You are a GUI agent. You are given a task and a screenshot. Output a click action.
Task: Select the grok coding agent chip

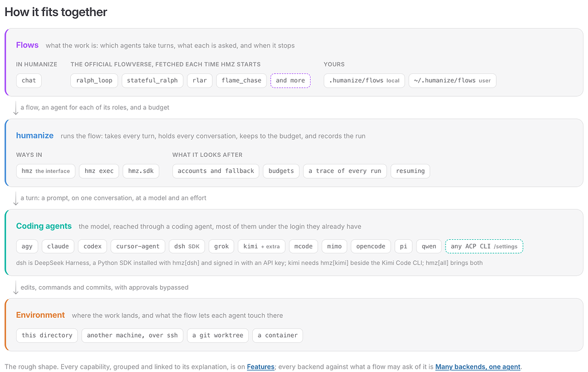click(x=221, y=247)
